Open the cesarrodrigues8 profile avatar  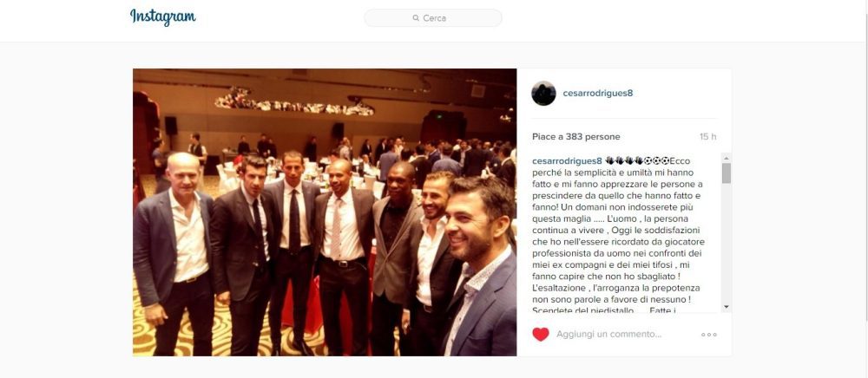(x=543, y=94)
